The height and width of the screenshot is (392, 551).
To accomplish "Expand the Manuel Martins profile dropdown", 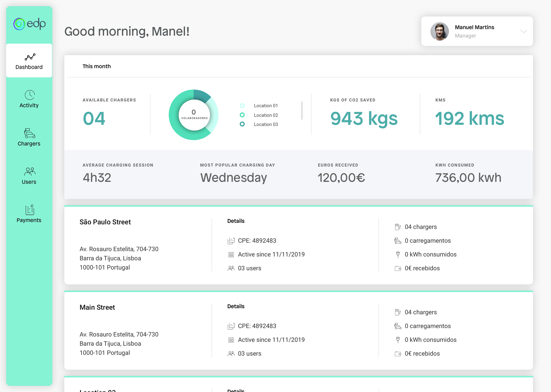I will pos(523,31).
